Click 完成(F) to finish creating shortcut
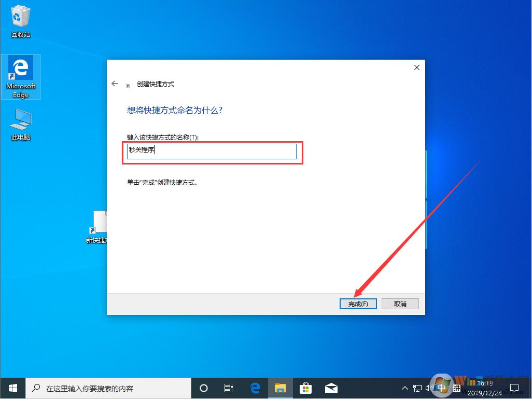The width and height of the screenshot is (532, 399). pos(358,304)
